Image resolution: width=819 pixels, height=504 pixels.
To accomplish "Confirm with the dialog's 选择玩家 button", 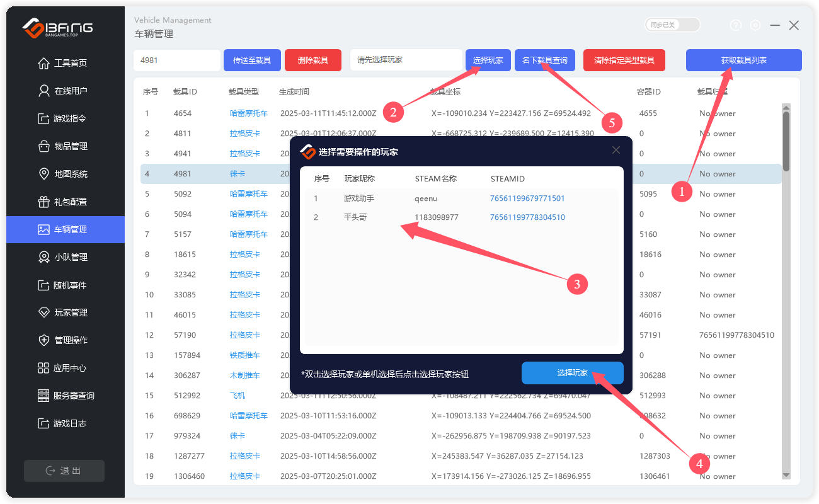I will (572, 373).
